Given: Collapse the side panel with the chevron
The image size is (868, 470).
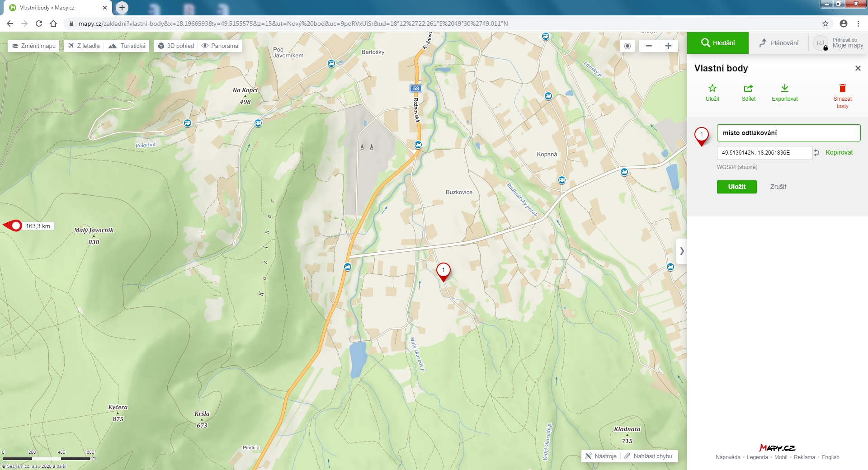Looking at the screenshot, I should [682, 251].
